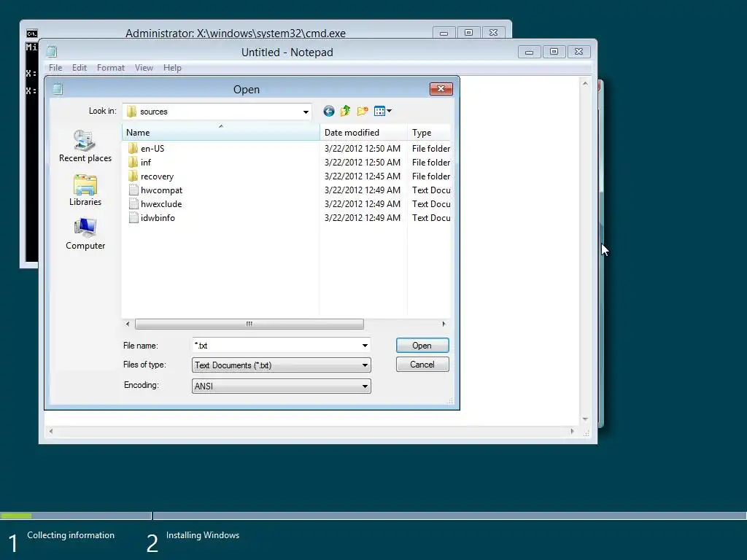Click the Notepad title bar icon
747x560 pixels.
[52, 52]
